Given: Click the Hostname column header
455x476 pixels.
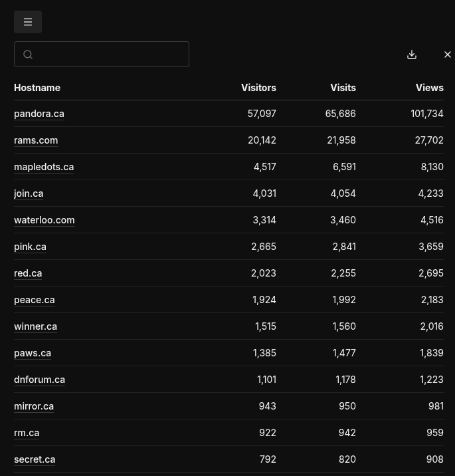Looking at the screenshot, I should (37, 88).
